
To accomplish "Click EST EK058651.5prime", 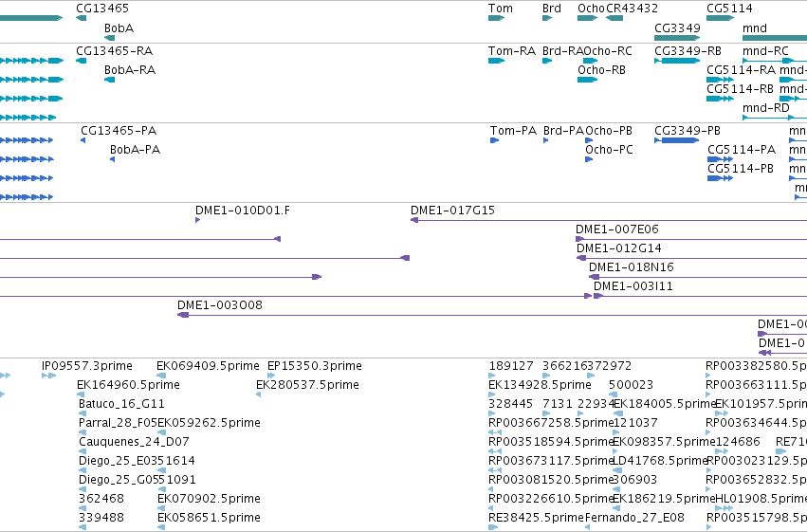I will 209,518.
